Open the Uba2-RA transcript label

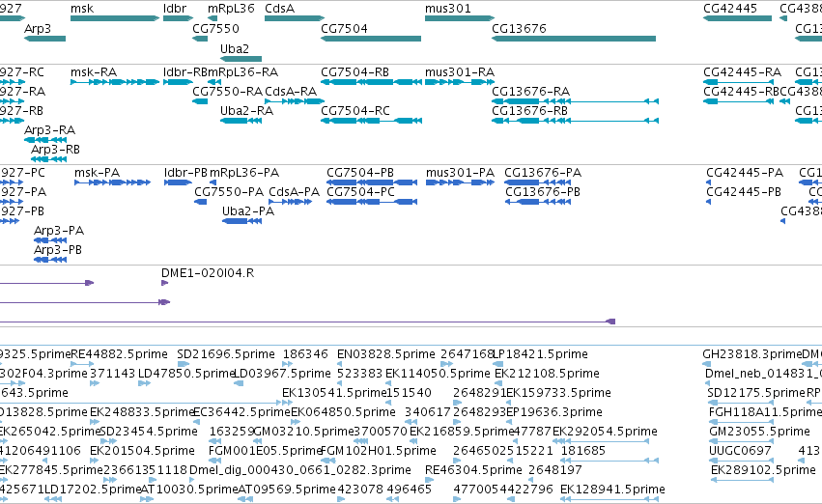click(x=246, y=110)
